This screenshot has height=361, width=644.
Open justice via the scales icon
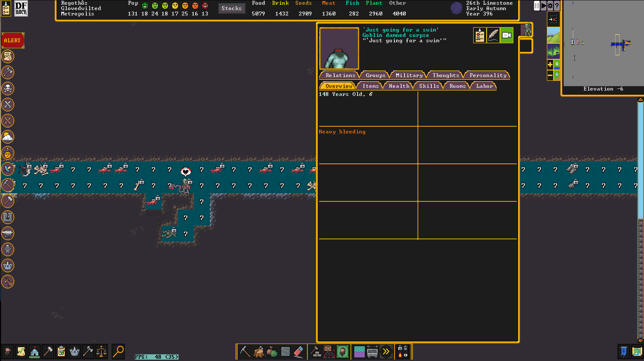coord(101,352)
